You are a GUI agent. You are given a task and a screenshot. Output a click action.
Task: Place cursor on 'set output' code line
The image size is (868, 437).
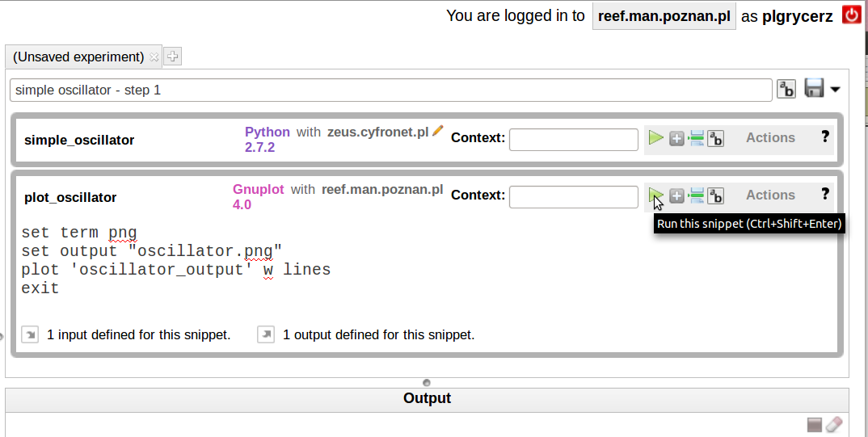click(152, 251)
